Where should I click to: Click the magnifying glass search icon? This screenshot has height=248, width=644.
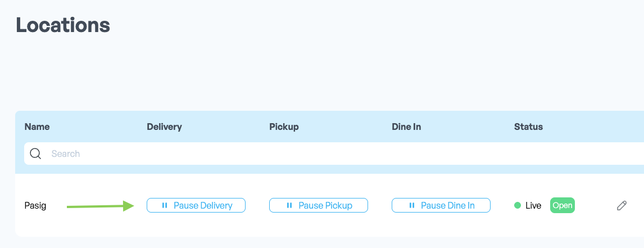(x=36, y=154)
